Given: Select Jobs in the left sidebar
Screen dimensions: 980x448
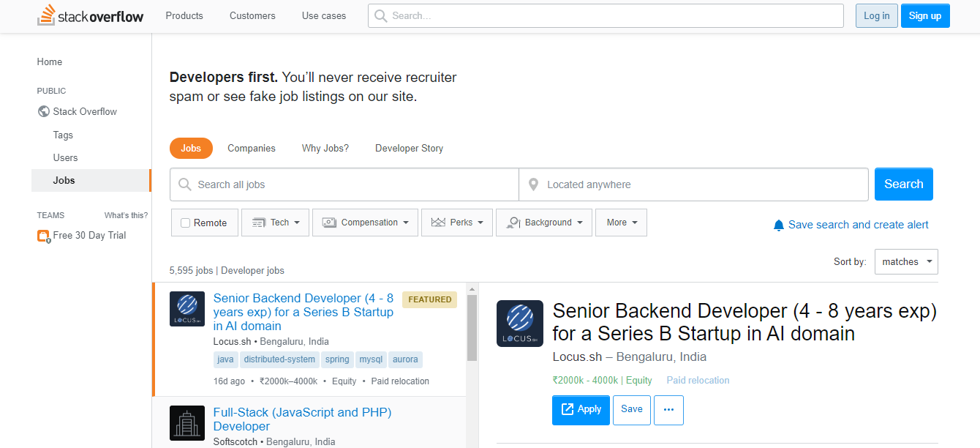Looking at the screenshot, I should click(x=91, y=180).
